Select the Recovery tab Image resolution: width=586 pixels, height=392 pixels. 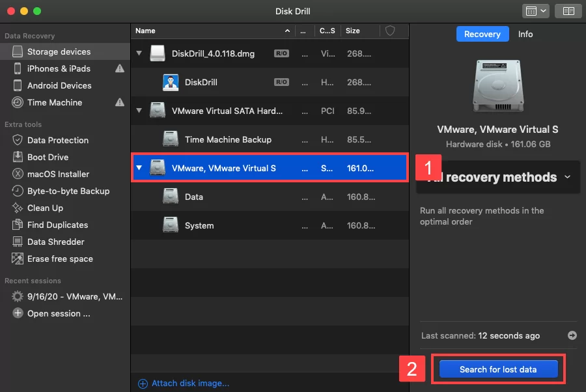[482, 34]
